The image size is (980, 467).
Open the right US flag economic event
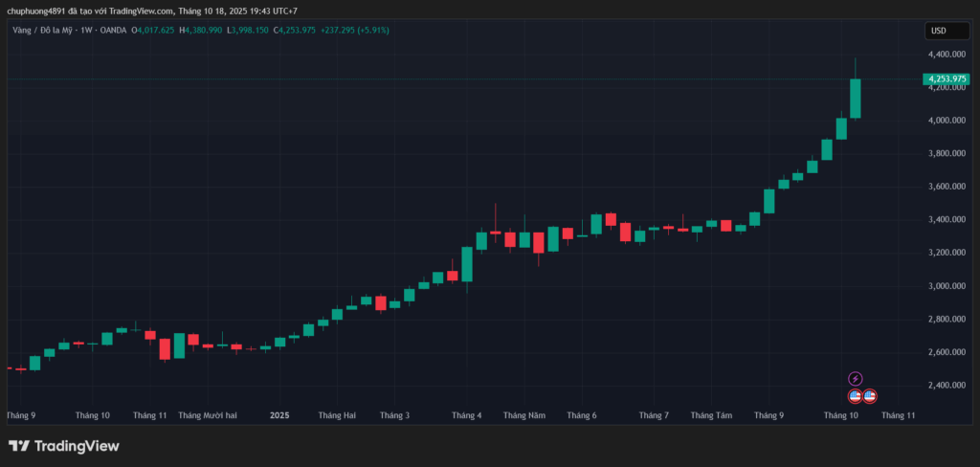[x=870, y=396]
